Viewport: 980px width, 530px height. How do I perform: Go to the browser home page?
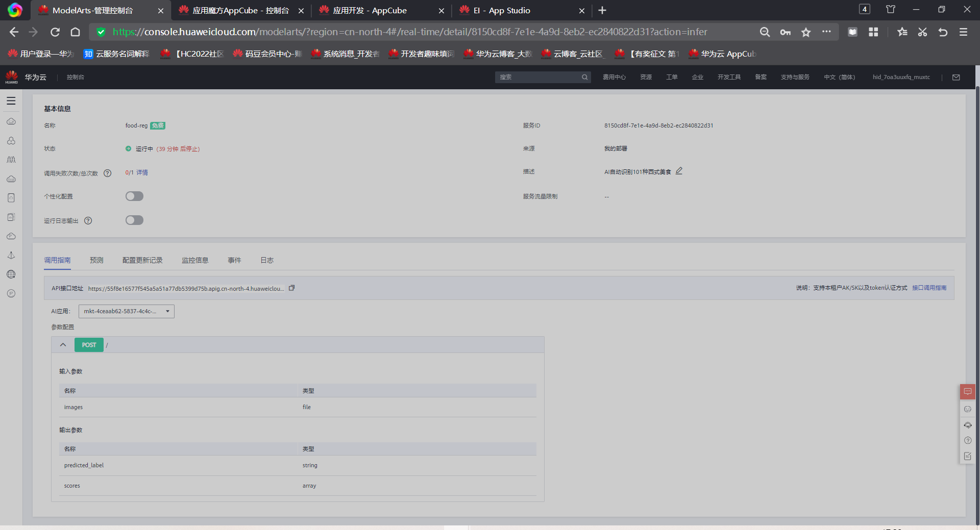pos(75,32)
